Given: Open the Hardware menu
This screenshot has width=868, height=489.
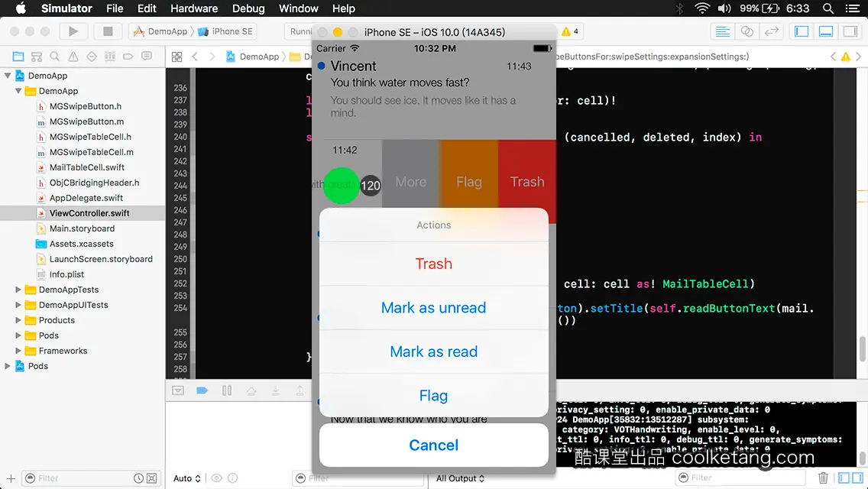Looking at the screenshot, I should pyautogui.click(x=194, y=8).
